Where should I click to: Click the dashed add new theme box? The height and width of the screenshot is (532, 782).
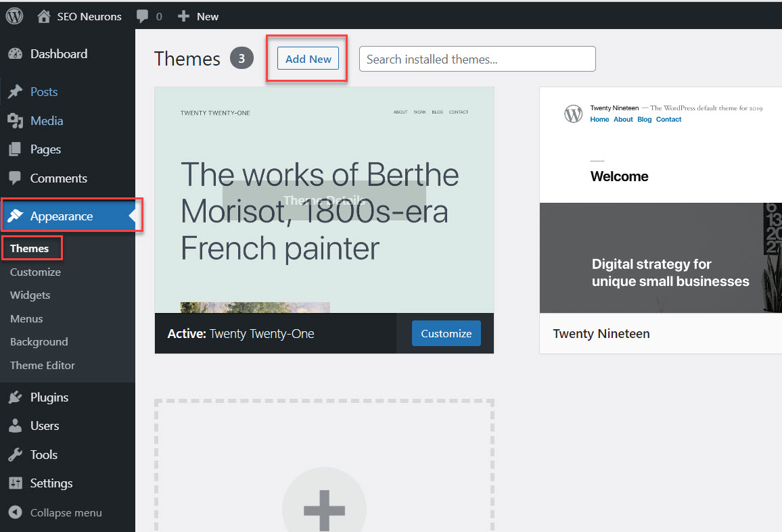tap(325, 466)
